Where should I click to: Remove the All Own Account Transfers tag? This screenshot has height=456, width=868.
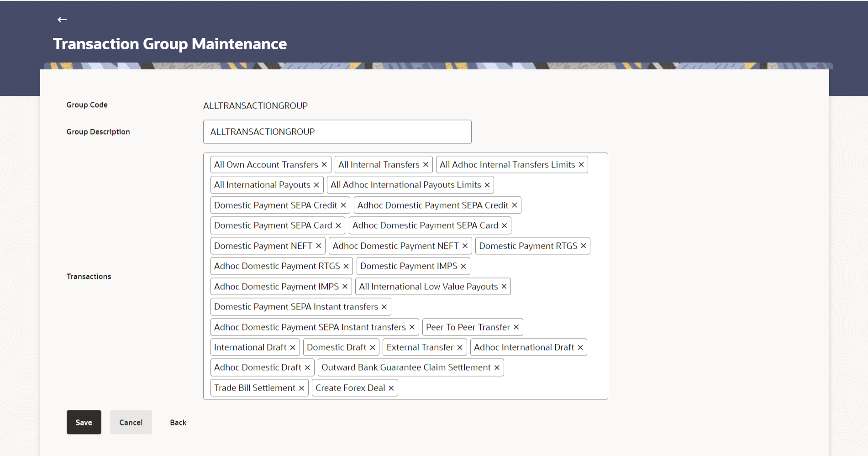point(324,165)
